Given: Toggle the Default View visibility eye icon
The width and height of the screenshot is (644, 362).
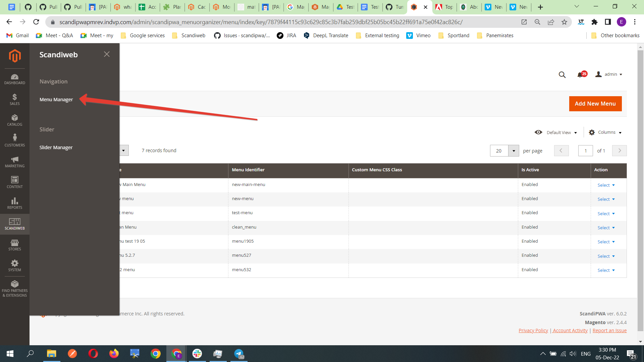Looking at the screenshot, I should 538,132.
